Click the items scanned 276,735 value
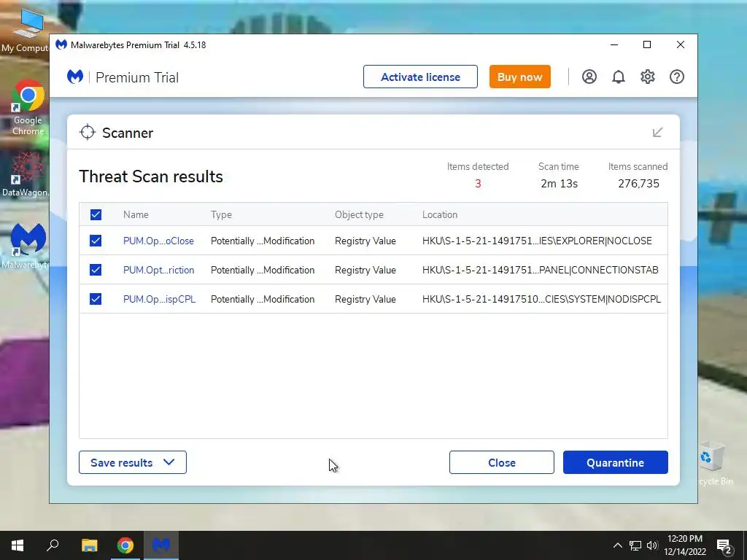Image resolution: width=747 pixels, height=560 pixels. [x=638, y=183]
